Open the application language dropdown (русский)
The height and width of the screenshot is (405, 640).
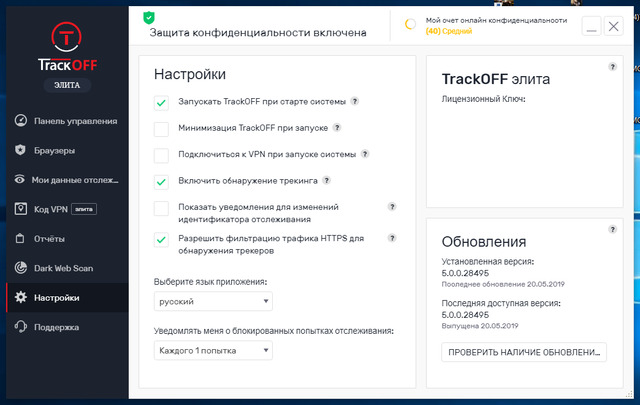point(214,301)
